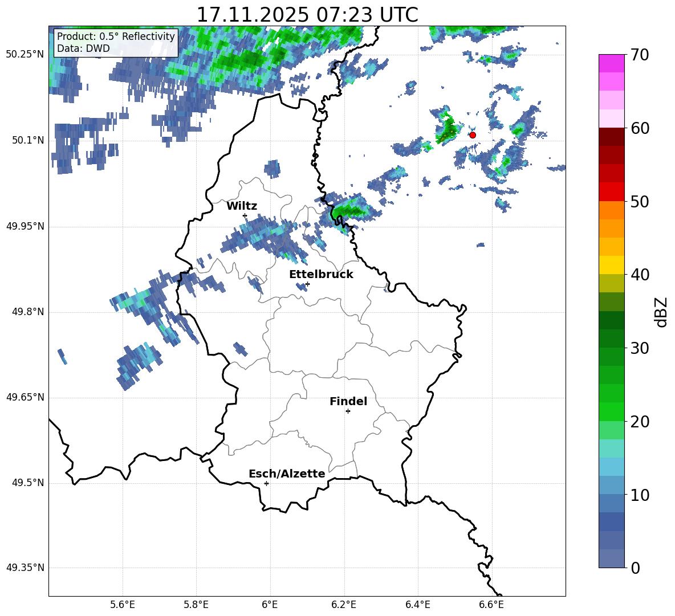Select the Esch/Alzette city label
This screenshot has width=675, height=616.
(x=287, y=474)
